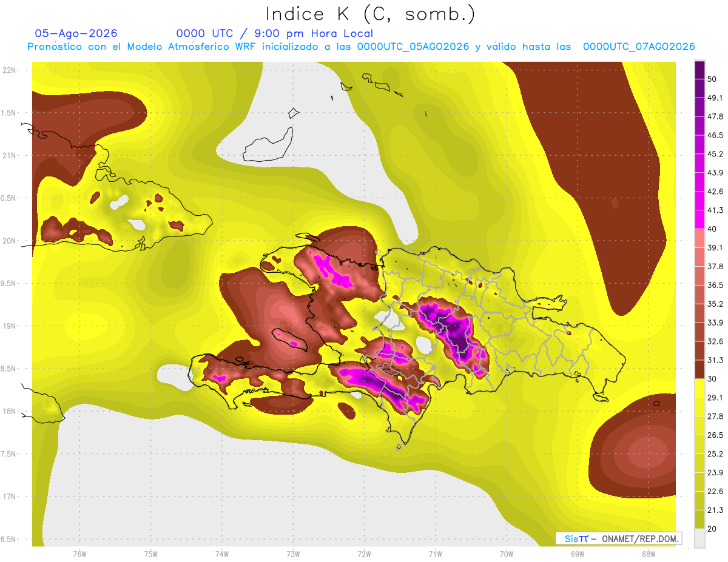Viewport: 728px width, 562px height.
Task: Select the "43.9" color bar value
Action: point(715,173)
